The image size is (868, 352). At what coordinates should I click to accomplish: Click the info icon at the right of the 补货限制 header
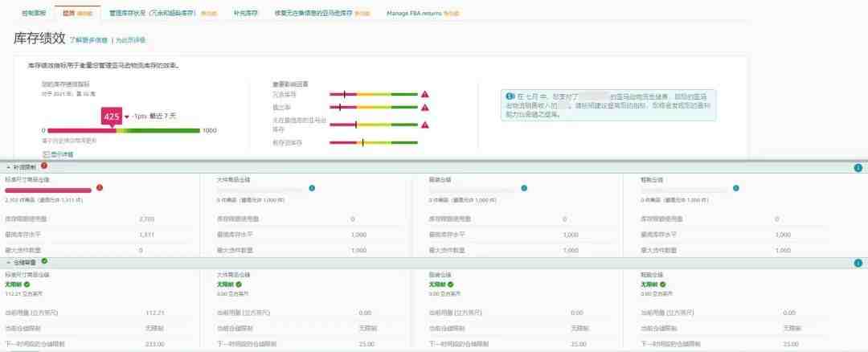pyautogui.click(x=858, y=168)
